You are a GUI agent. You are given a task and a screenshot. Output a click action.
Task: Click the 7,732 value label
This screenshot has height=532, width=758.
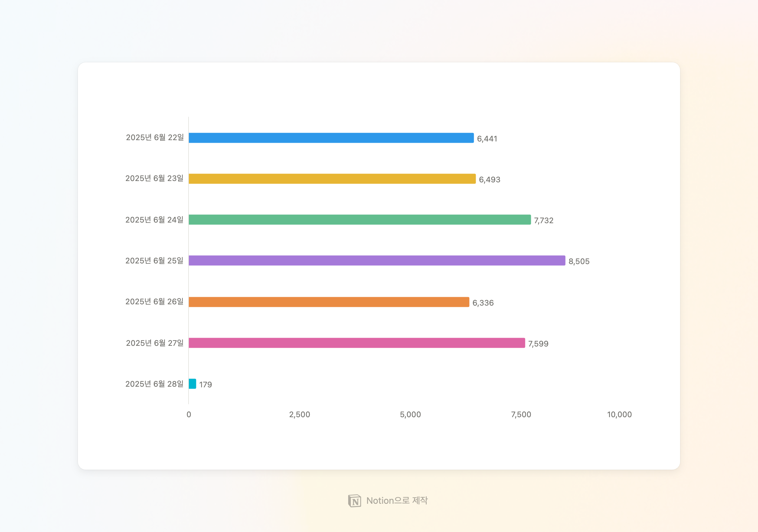(x=544, y=221)
